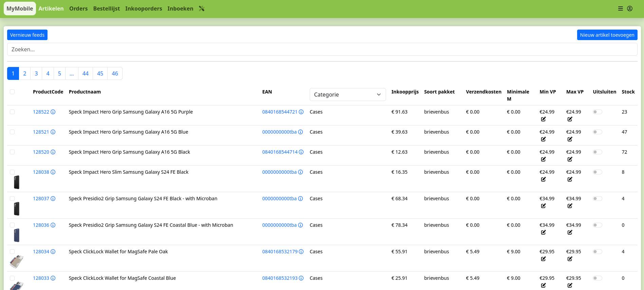The height and width of the screenshot is (290, 644).
Task: Select checkbox for Speck Impact Hero Grip Purple
Action: pyautogui.click(x=12, y=112)
